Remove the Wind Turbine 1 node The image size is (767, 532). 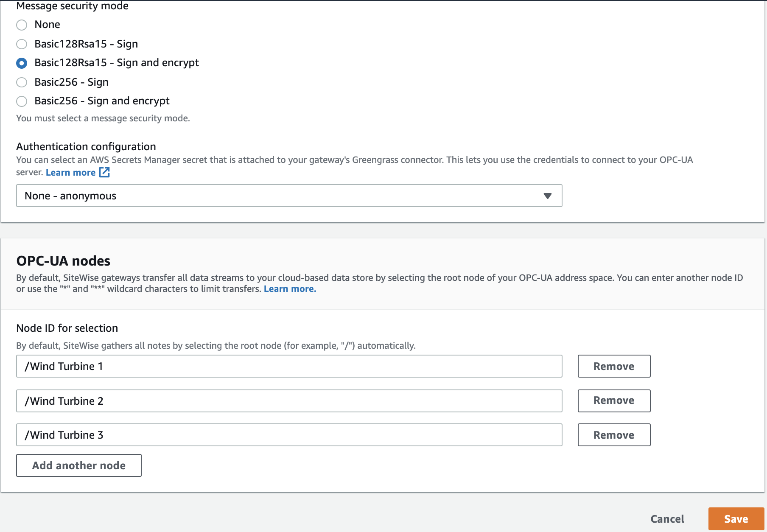point(613,366)
